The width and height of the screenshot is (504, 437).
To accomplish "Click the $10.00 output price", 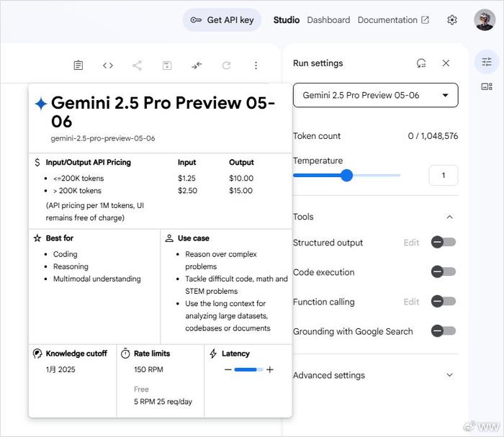I will [x=241, y=178].
